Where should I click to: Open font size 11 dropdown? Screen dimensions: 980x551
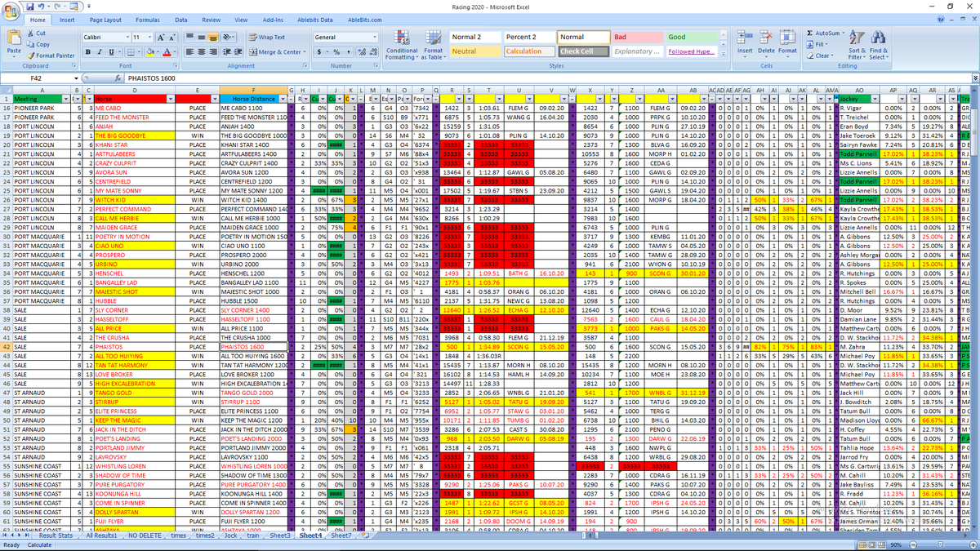[x=149, y=38]
